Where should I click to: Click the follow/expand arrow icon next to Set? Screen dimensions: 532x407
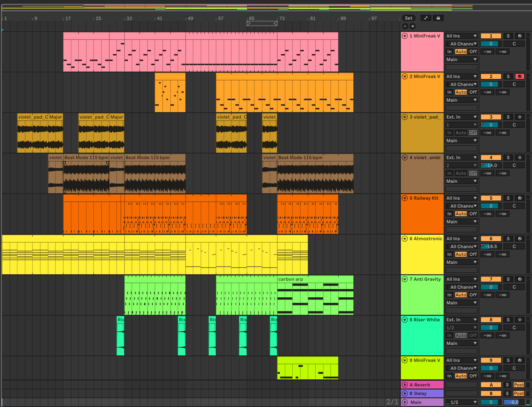pos(426,18)
